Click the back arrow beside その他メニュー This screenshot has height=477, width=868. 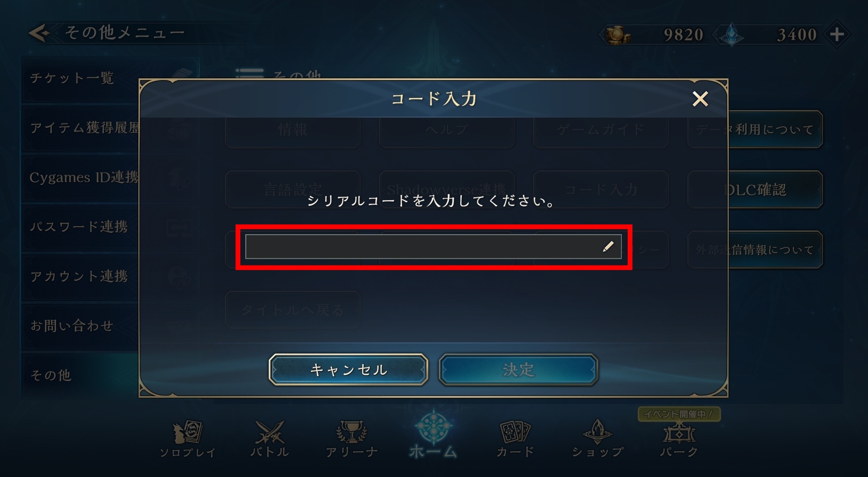(39, 33)
